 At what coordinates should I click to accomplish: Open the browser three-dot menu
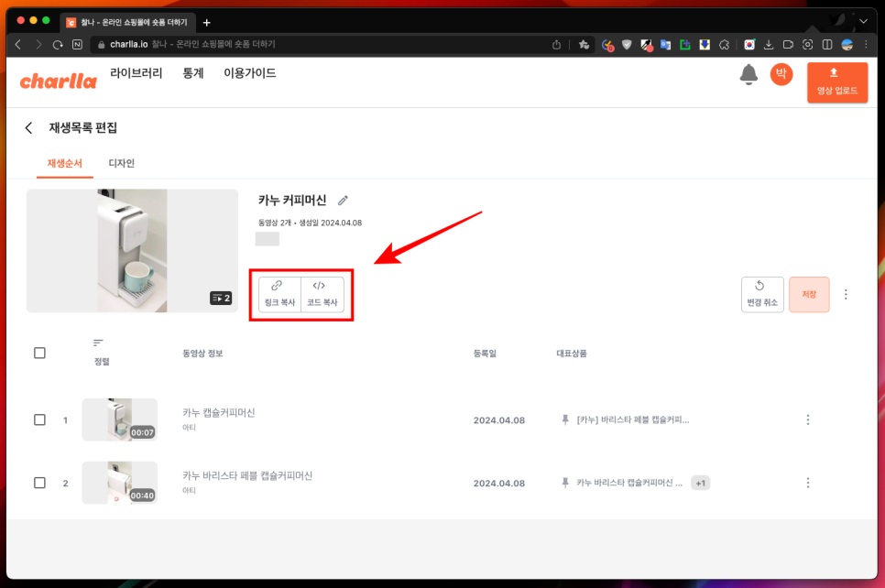(x=866, y=45)
